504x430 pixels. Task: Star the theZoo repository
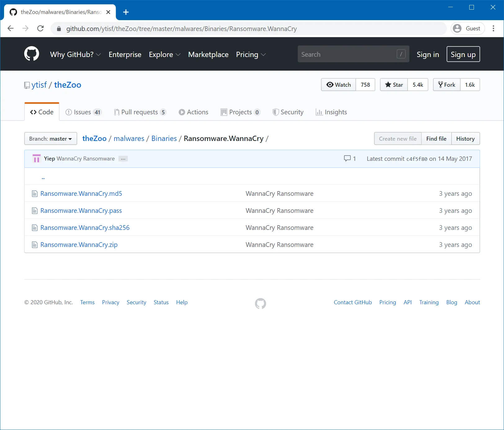[394, 85]
